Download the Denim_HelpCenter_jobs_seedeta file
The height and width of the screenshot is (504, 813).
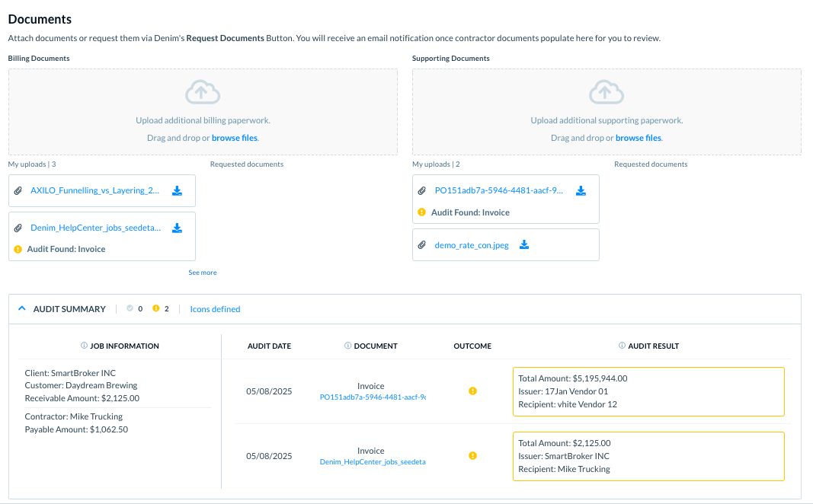pyautogui.click(x=177, y=228)
